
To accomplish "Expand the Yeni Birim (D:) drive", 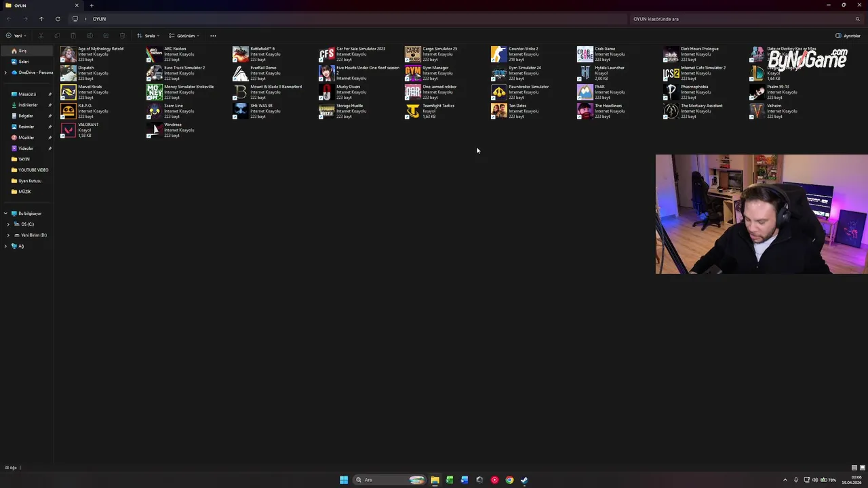I will point(8,235).
